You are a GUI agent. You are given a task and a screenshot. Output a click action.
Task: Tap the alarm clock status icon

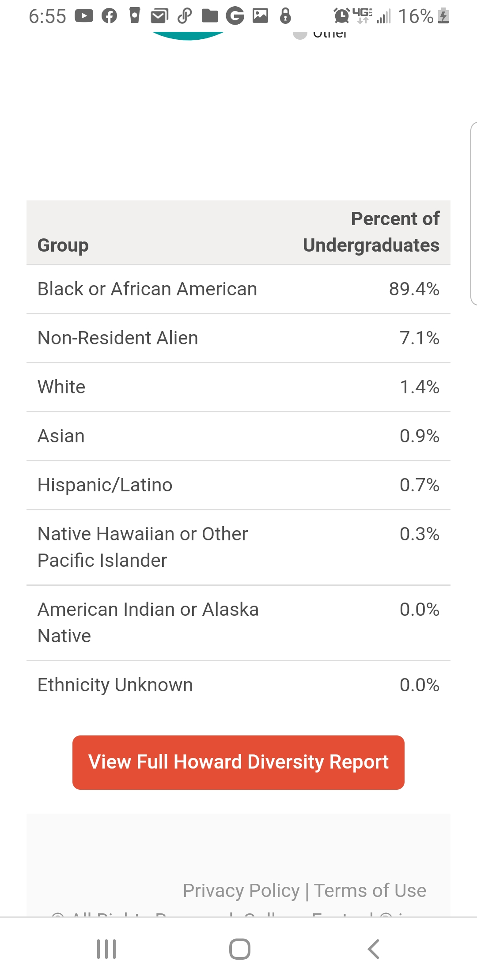click(342, 16)
